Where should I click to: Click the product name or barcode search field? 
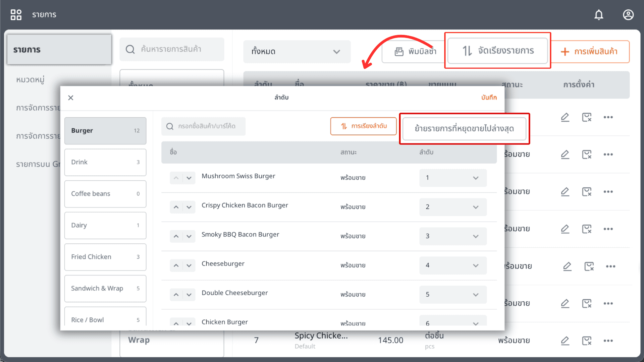[x=203, y=126]
